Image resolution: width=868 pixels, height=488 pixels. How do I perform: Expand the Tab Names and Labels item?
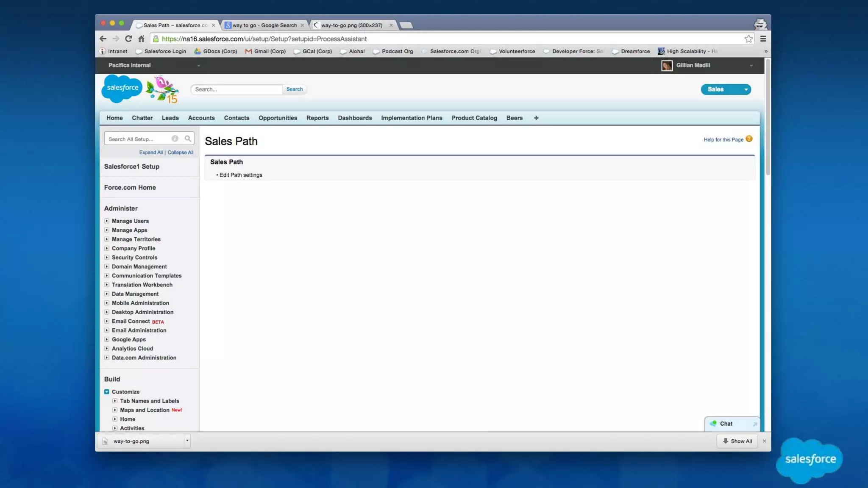pos(115,401)
